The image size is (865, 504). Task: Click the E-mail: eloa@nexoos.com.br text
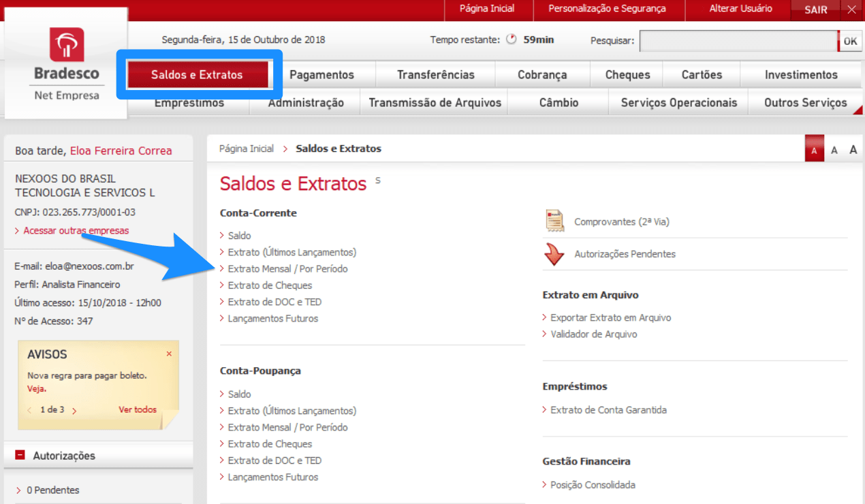[74, 266]
